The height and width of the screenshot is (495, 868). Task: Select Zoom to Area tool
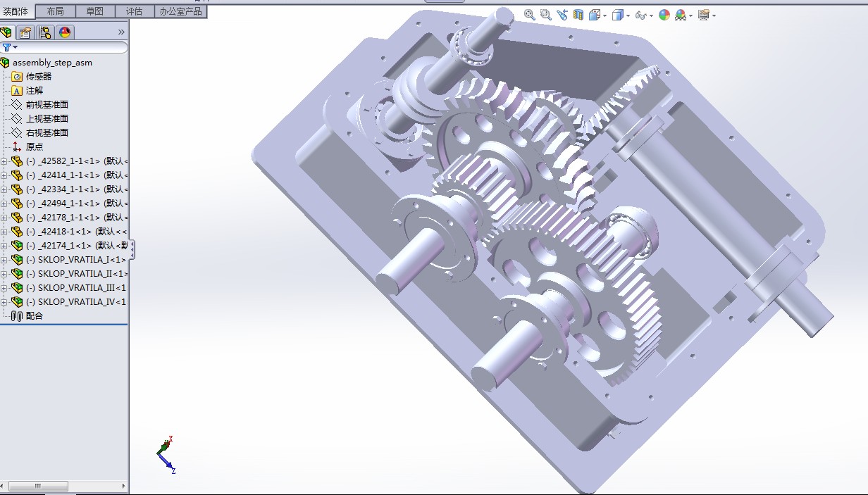(x=546, y=15)
